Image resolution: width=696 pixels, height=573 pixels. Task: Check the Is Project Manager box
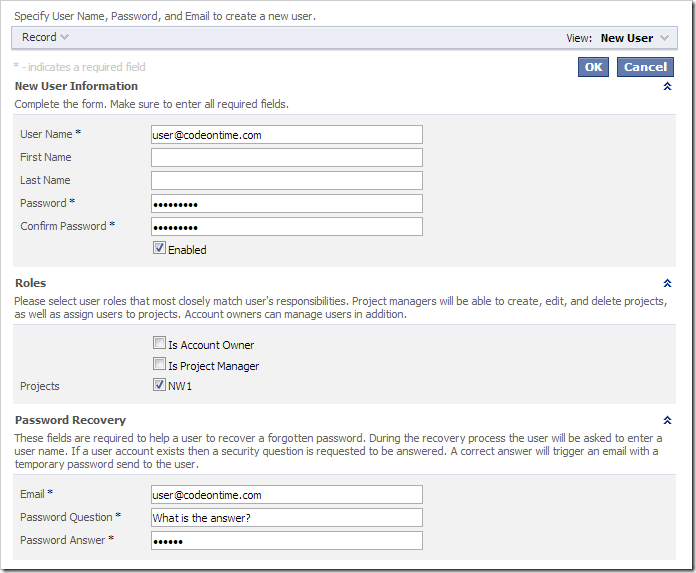[159, 364]
